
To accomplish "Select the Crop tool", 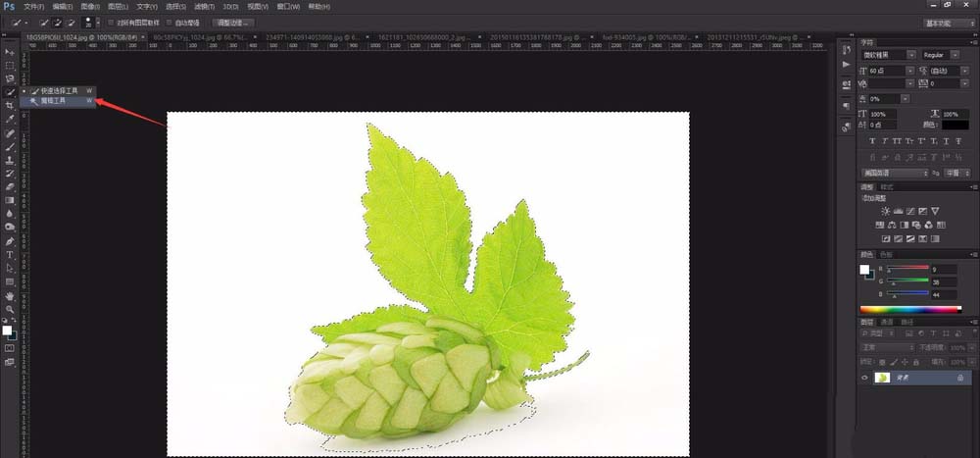I will coord(10,105).
